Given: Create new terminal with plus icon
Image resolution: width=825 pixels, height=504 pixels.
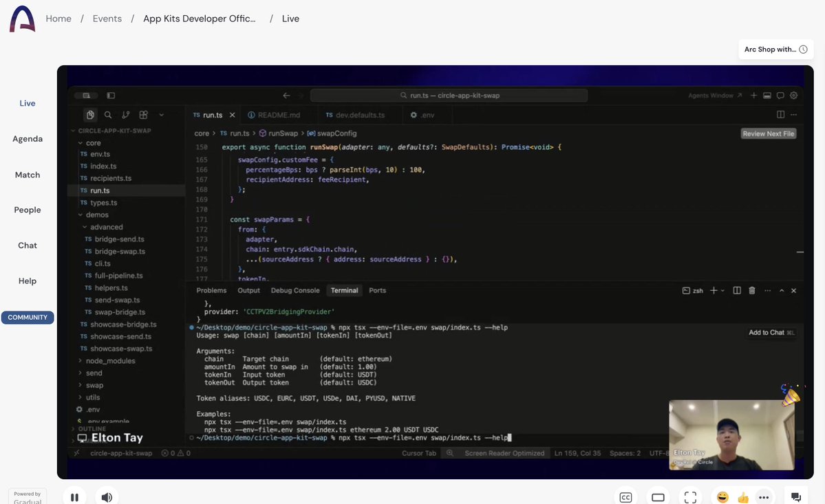Looking at the screenshot, I should pos(714,291).
